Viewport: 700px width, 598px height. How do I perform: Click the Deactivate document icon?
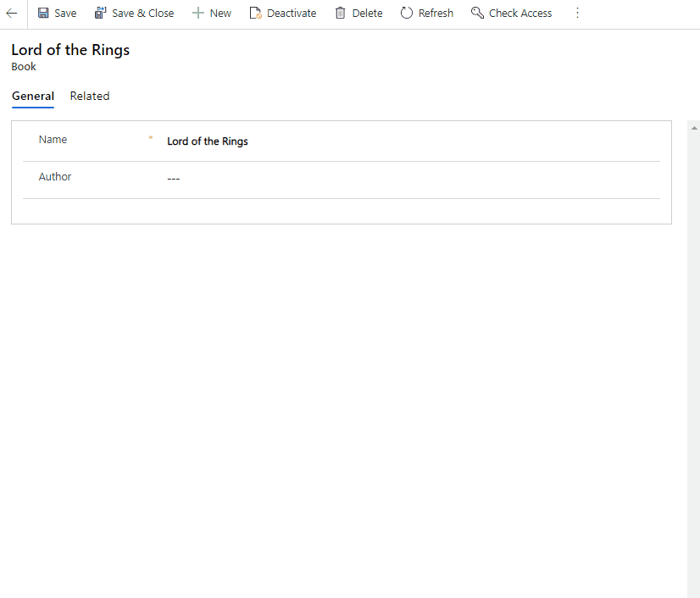(255, 13)
